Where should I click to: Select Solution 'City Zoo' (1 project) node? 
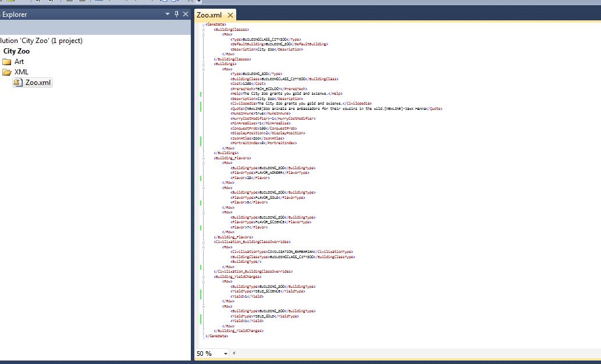tap(41, 41)
